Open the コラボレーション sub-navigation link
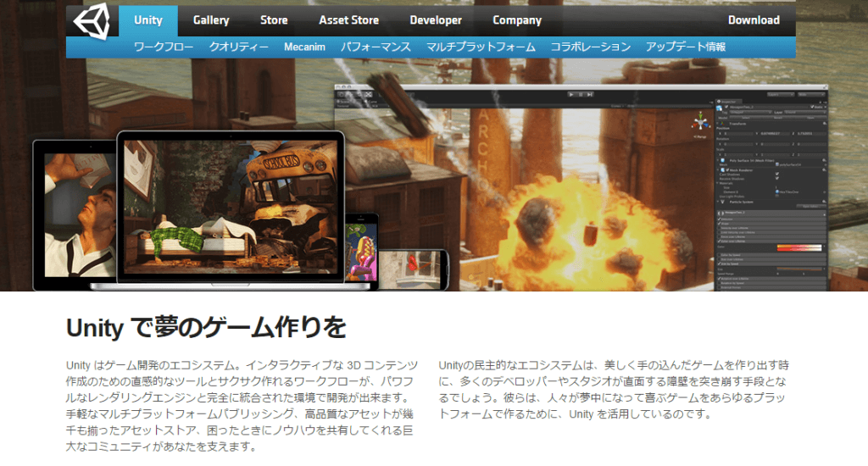This screenshot has height=466, width=868. pos(591,47)
